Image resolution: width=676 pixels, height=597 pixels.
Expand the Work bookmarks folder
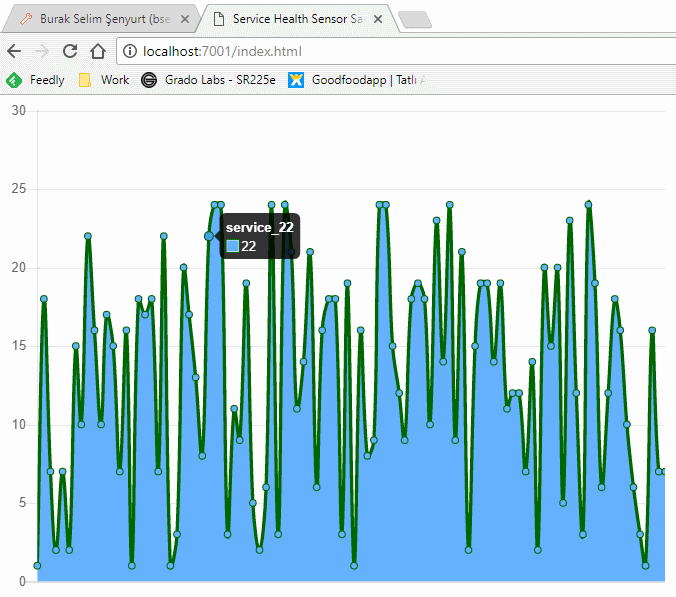(104, 80)
